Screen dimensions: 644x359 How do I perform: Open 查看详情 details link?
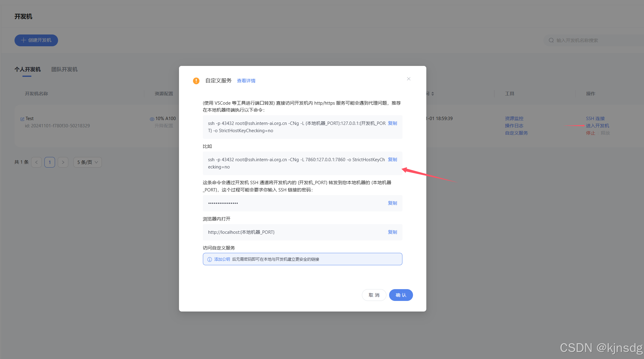pos(246,80)
